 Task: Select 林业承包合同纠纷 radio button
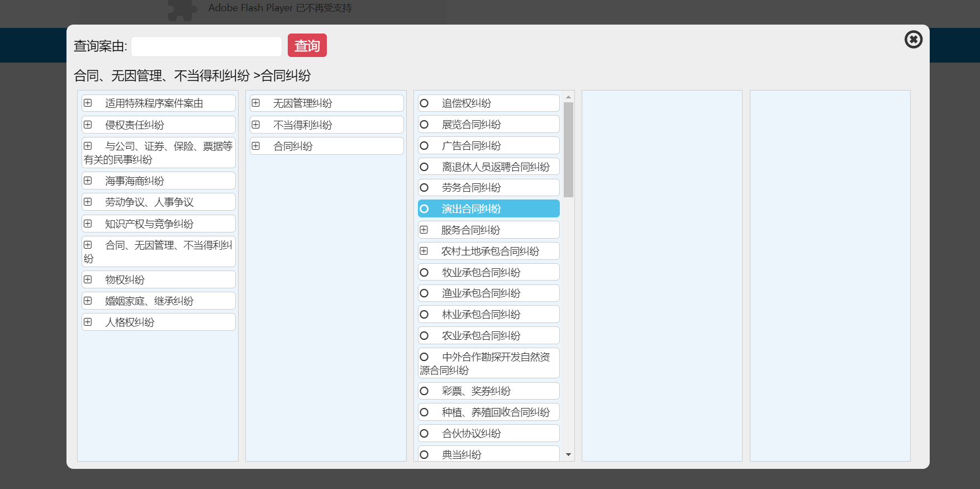click(424, 315)
